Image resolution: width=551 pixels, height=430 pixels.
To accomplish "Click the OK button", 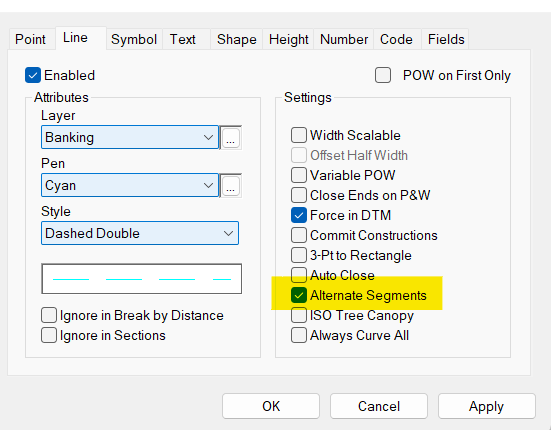I will click(271, 406).
